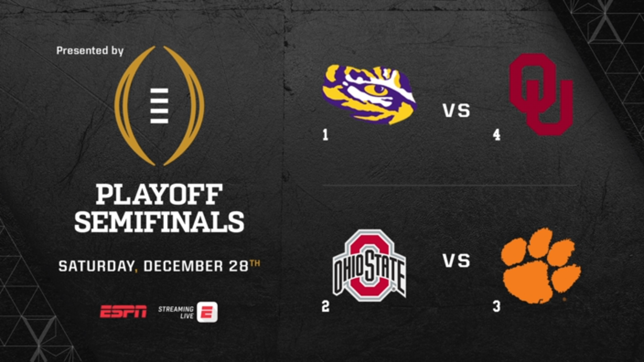Click the word SEMIFINALS in the title
This screenshot has width=644, height=362.
point(159,222)
